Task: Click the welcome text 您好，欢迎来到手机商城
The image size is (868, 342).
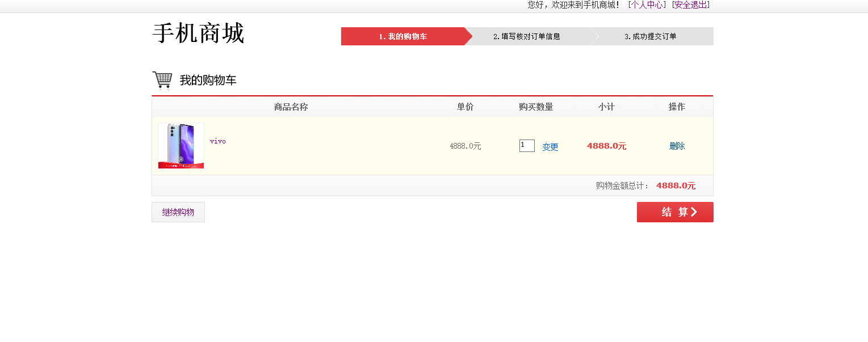Action: click(x=574, y=5)
